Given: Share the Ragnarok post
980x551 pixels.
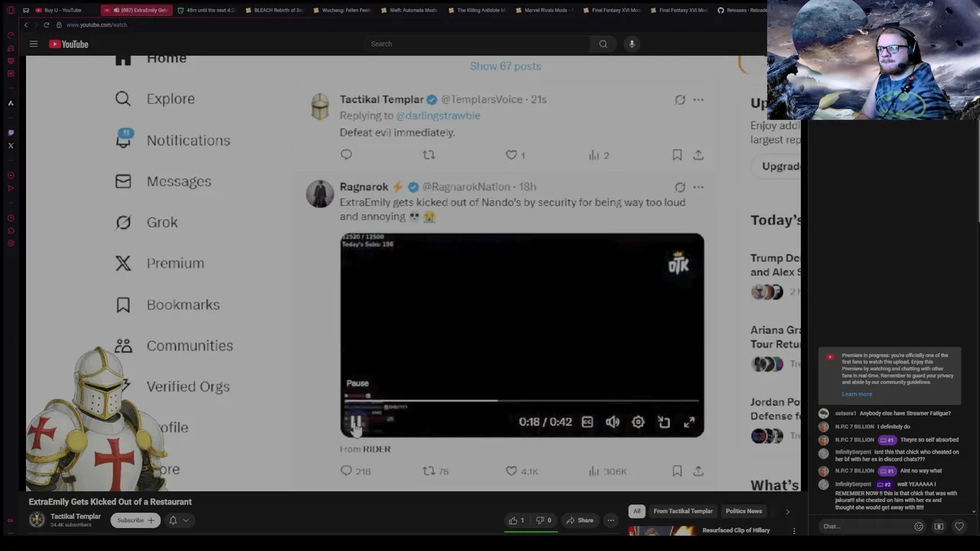Looking at the screenshot, I should point(698,471).
